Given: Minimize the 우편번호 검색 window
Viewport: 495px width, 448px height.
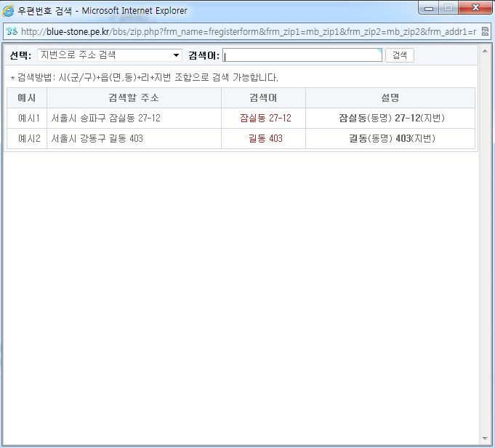Looking at the screenshot, I should (x=429, y=9).
